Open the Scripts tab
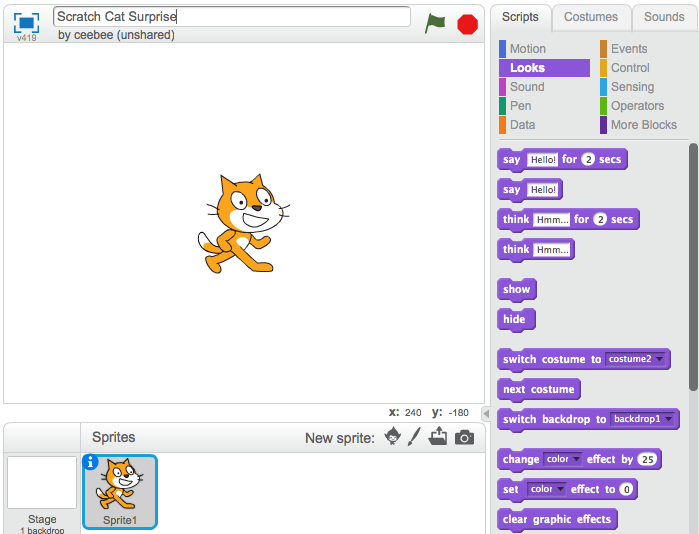The width and height of the screenshot is (699, 534). pyautogui.click(x=520, y=17)
